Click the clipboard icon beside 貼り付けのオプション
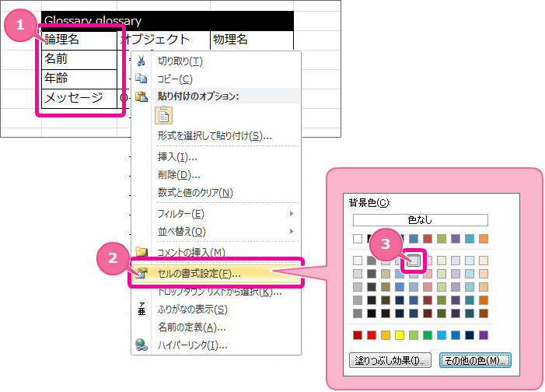 coord(141,96)
